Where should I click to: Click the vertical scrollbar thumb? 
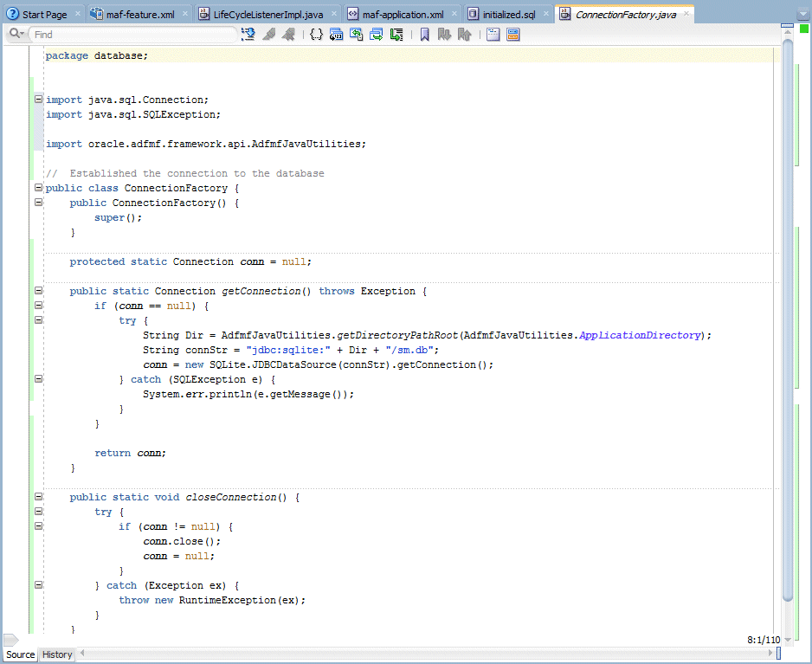click(788, 321)
